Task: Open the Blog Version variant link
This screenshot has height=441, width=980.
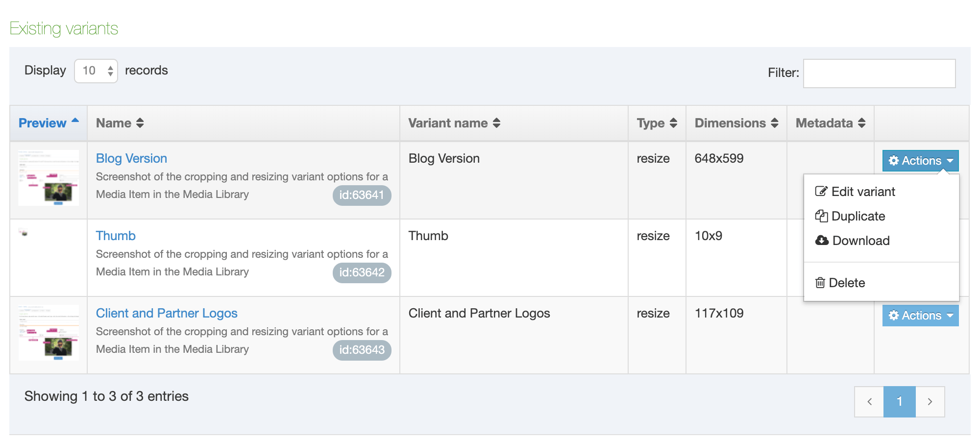Action: (x=131, y=158)
